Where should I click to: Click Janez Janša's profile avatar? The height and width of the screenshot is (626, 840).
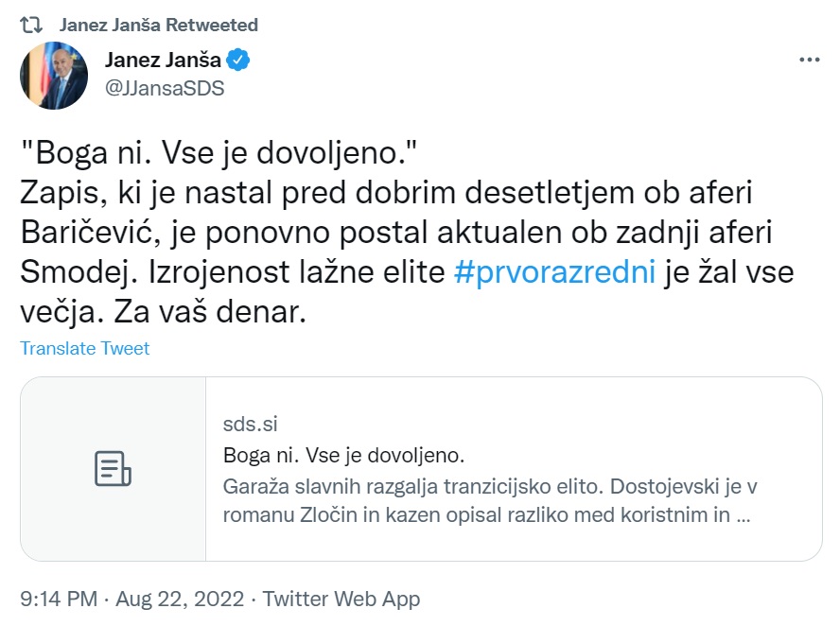[56, 75]
